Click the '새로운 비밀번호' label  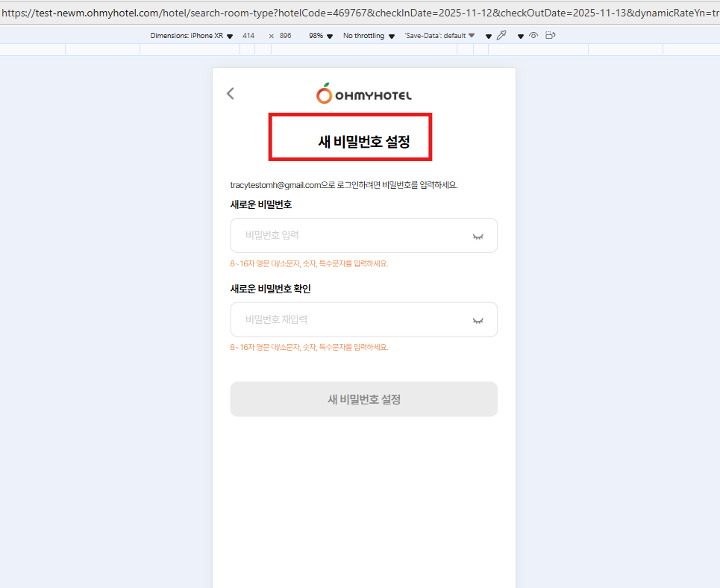[261, 204]
